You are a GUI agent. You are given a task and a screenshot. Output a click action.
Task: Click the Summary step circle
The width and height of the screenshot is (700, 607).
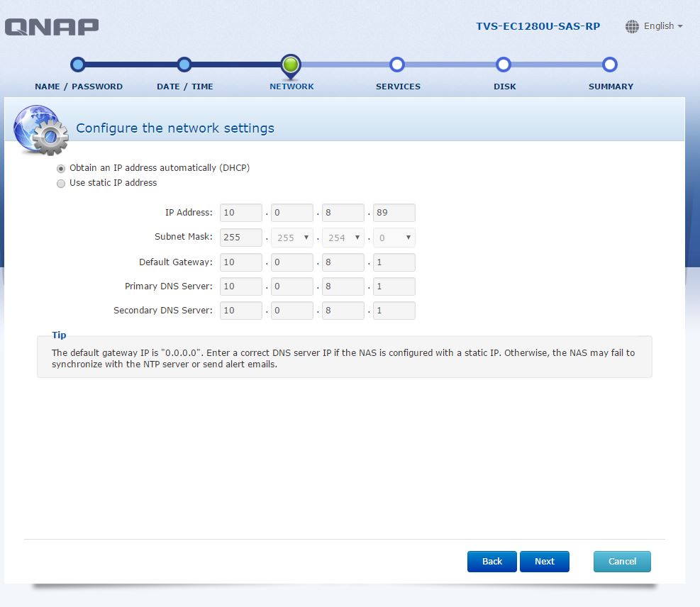[609, 65]
